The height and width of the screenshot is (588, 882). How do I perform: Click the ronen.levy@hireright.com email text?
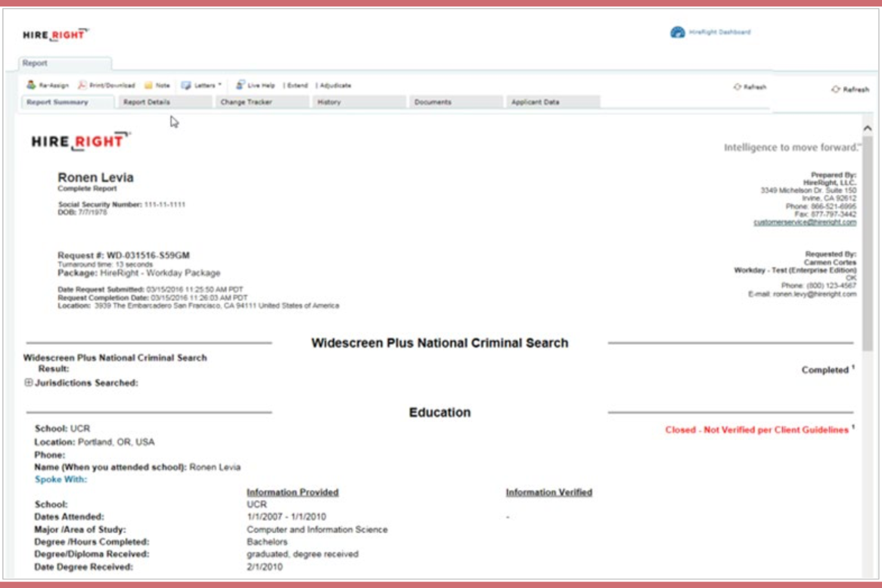[x=815, y=294]
